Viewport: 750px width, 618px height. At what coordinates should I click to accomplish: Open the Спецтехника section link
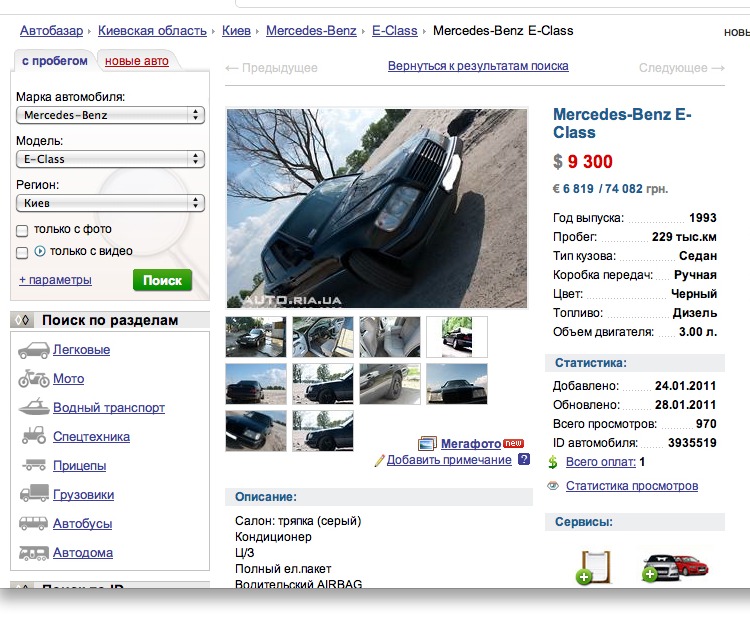click(91, 437)
